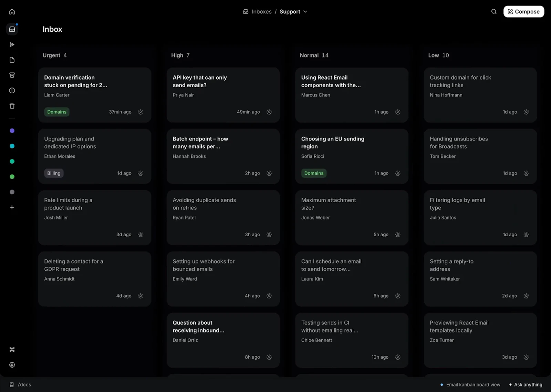Screen dimensions: 551x392
Task: Click assignee icon on Nina Hoffmann card
Action: [526, 112]
